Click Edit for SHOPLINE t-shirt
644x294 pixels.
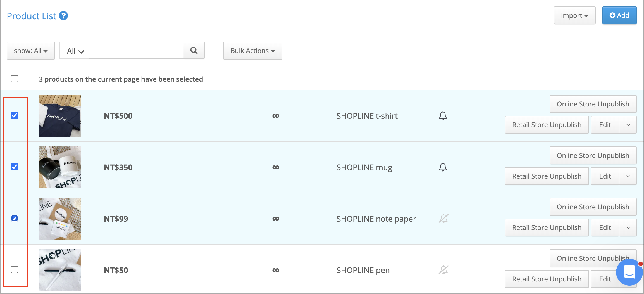(x=605, y=125)
